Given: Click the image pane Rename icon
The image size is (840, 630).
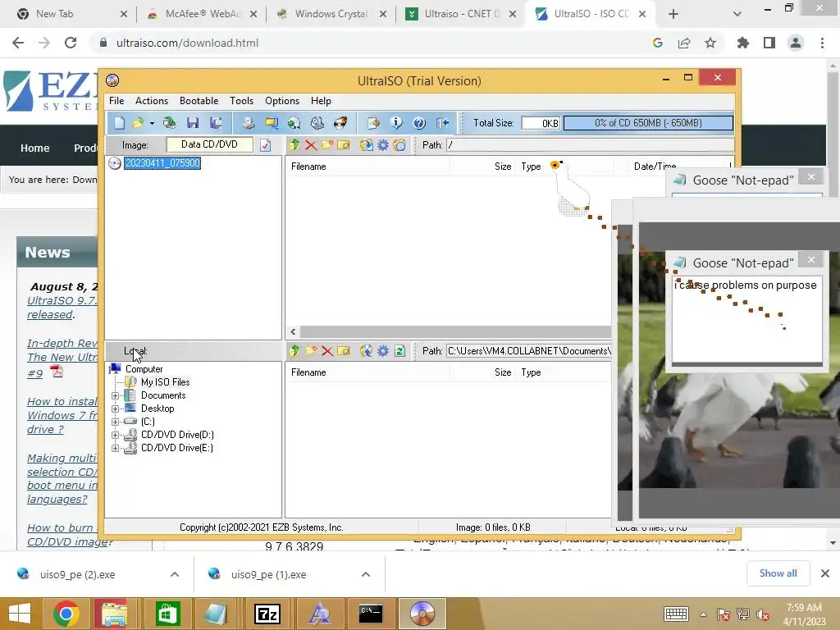Looking at the screenshot, I should [344, 144].
